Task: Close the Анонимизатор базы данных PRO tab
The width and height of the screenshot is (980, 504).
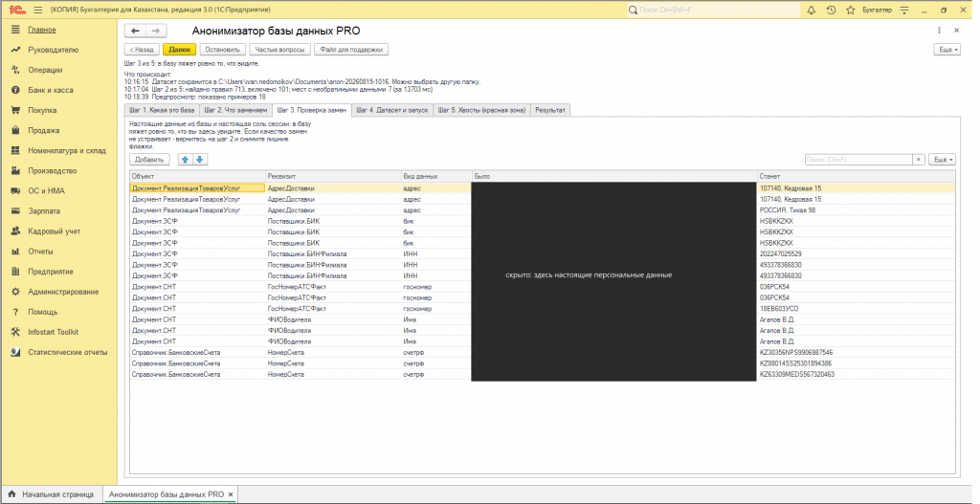Action: 231,494
